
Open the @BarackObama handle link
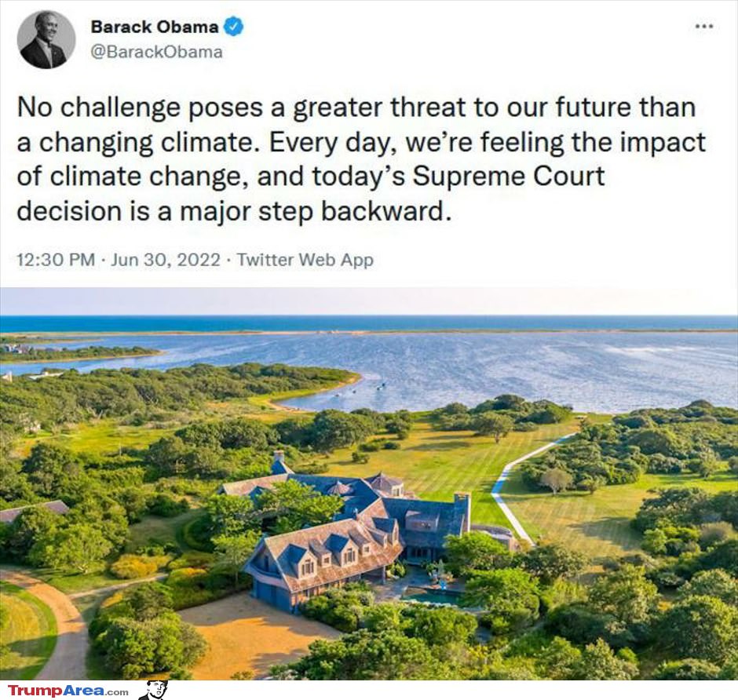coord(155,52)
